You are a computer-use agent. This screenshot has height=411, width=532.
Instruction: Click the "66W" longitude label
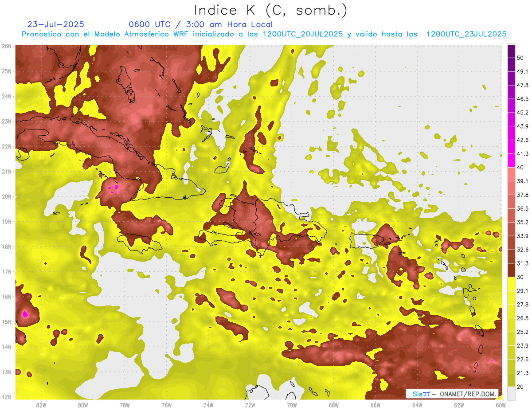376,405
